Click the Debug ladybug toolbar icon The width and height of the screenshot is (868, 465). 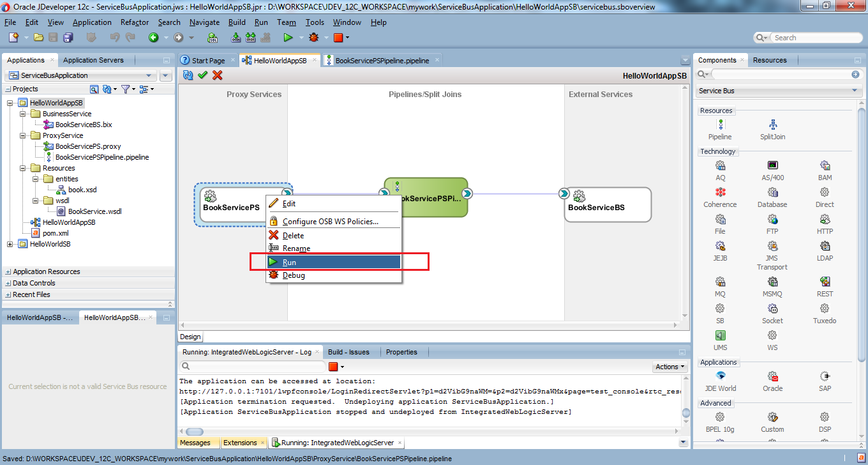pos(313,38)
